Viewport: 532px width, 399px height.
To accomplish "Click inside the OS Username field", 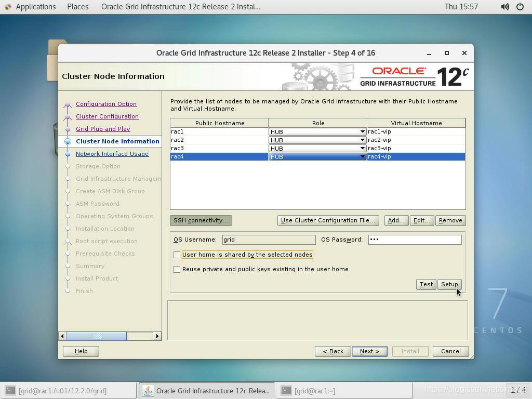I will pyautogui.click(x=268, y=240).
